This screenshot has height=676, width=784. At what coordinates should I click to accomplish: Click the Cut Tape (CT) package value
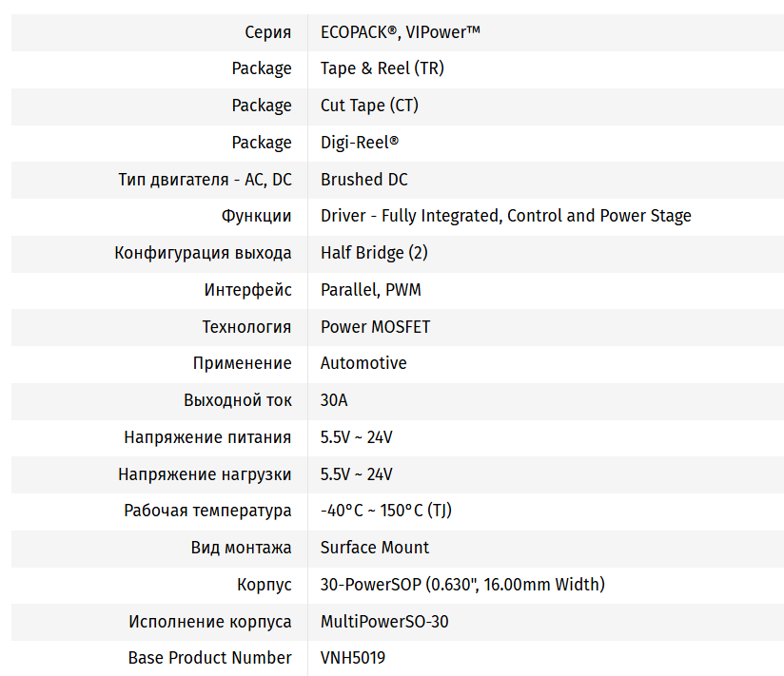pos(369,106)
